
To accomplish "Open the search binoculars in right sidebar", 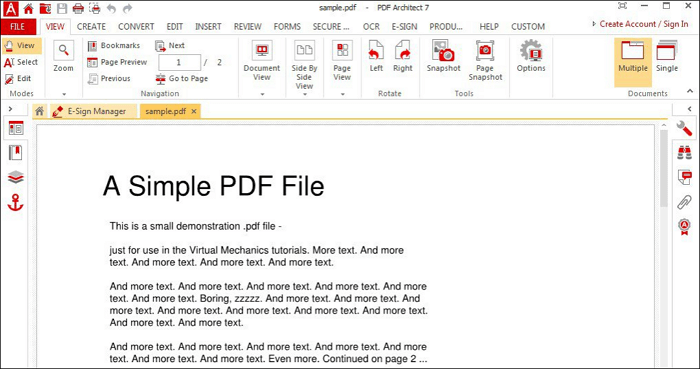I will coord(684,153).
